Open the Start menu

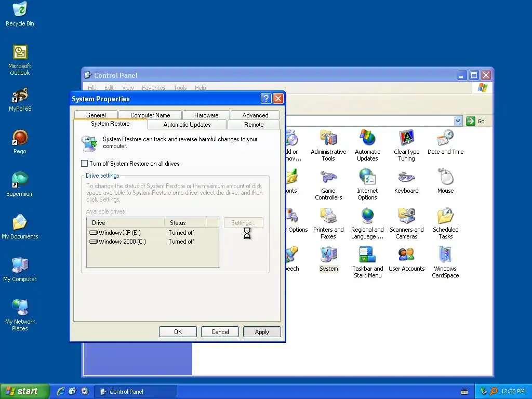(24, 391)
